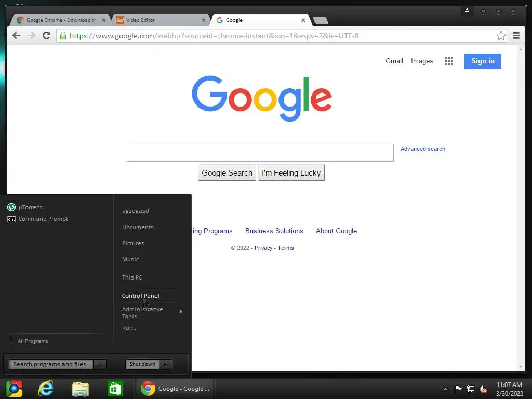Click the Chrome forward arrow button
Screen dimensions: 532x399
31,36
